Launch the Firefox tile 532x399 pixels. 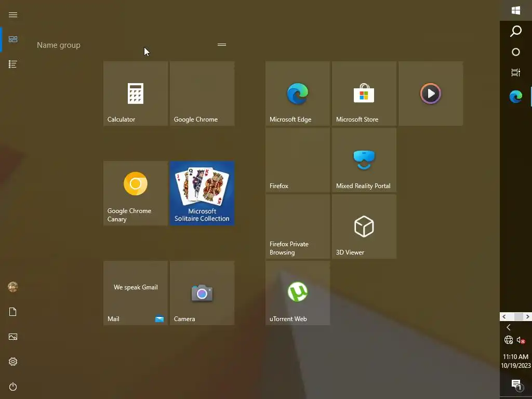[x=298, y=160]
